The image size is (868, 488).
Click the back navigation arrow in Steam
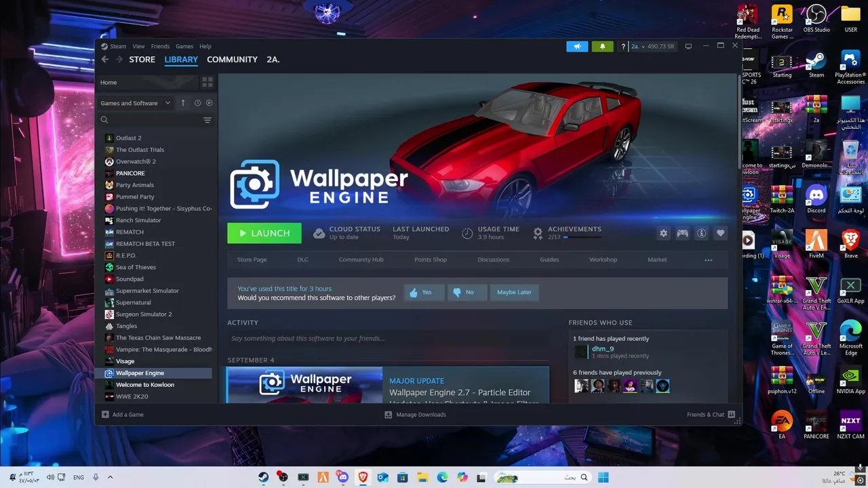click(104, 60)
